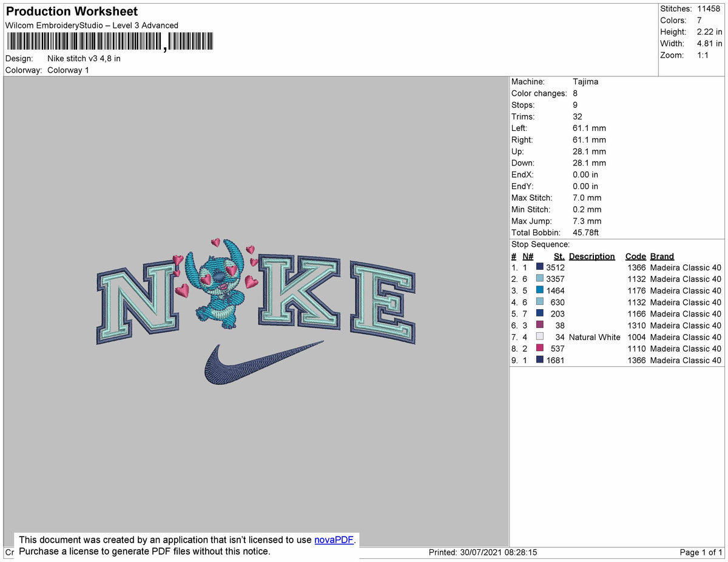728x562 pixels.
Task: Select the blue swatch for stop 3
Action: point(540,290)
